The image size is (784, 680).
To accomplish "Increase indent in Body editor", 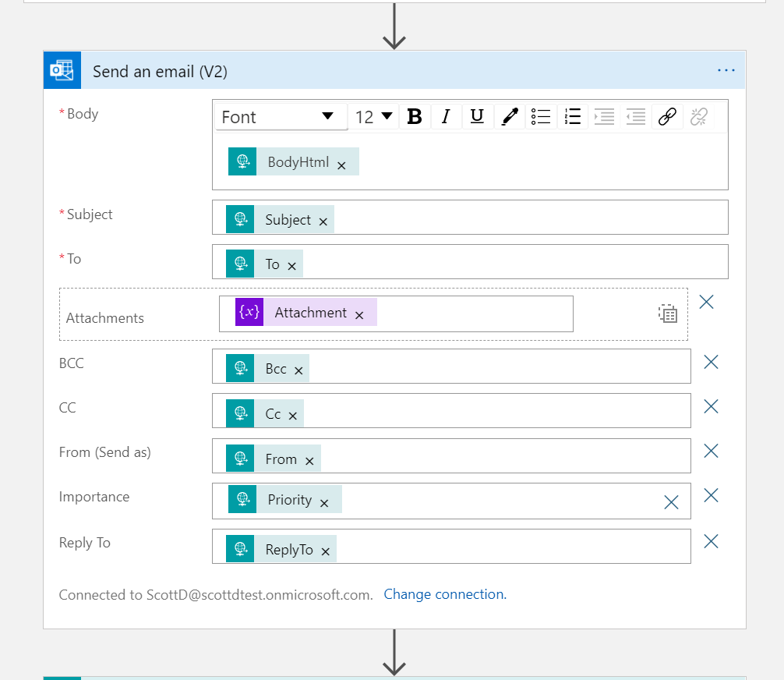I will coord(604,117).
